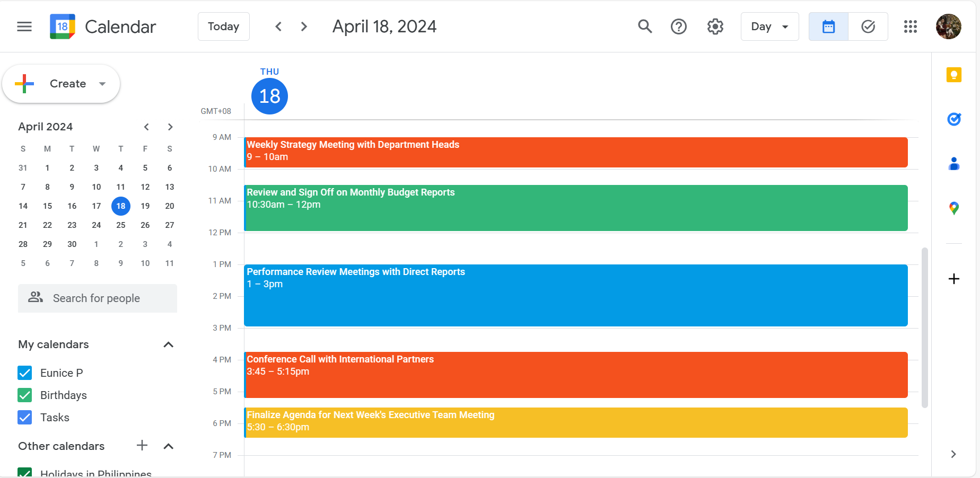Screen dimensions: 980x478
Task: Open the Settings gear menu
Action: (715, 26)
